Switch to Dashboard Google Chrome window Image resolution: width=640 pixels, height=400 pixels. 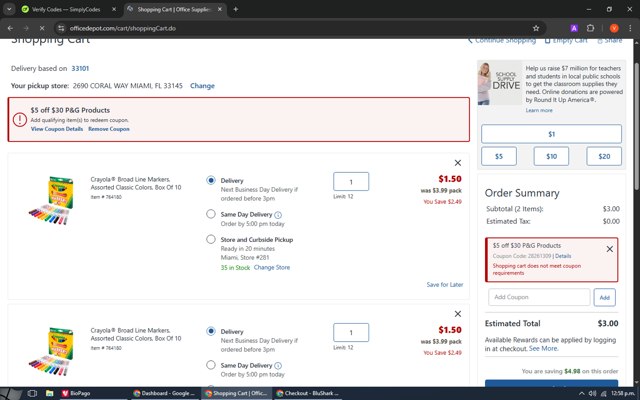pos(164,393)
